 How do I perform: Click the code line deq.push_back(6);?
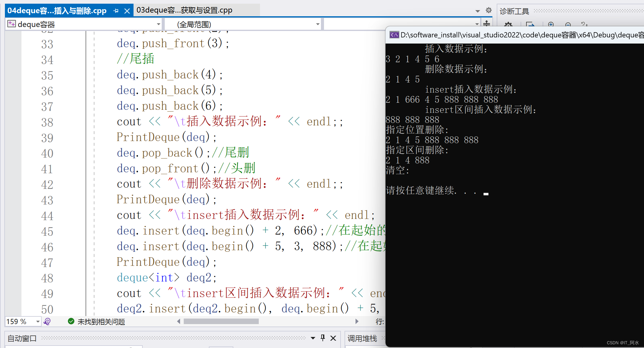pyautogui.click(x=170, y=106)
